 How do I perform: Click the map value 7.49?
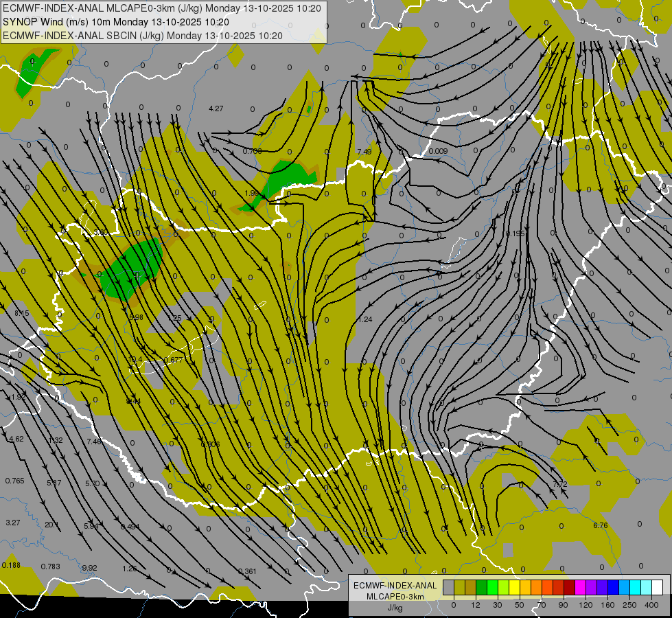364,151
